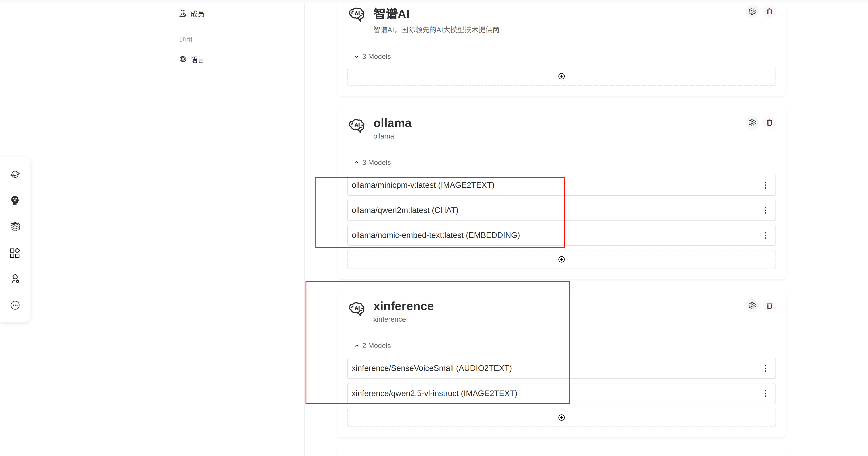Viewport: 868px width, 456px height.
Task: Select the xinference/SenseVoiceSmall model row
Action: [431, 368]
